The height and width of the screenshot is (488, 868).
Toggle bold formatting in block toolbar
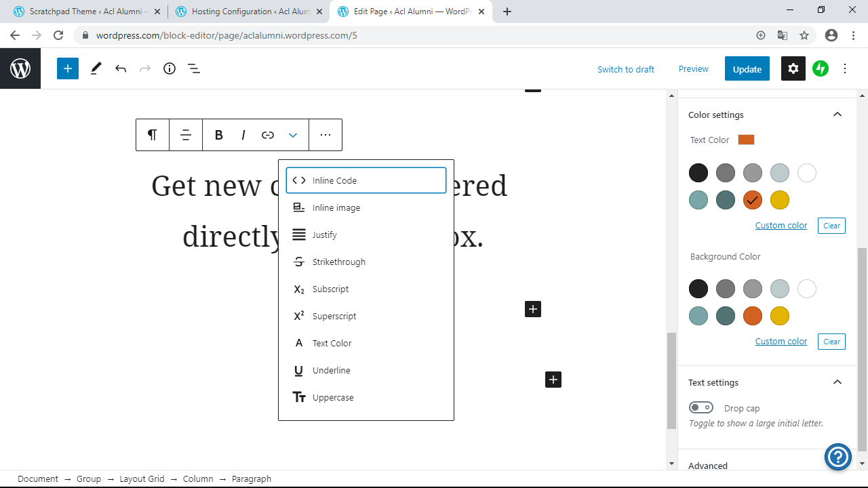pyautogui.click(x=218, y=135)
